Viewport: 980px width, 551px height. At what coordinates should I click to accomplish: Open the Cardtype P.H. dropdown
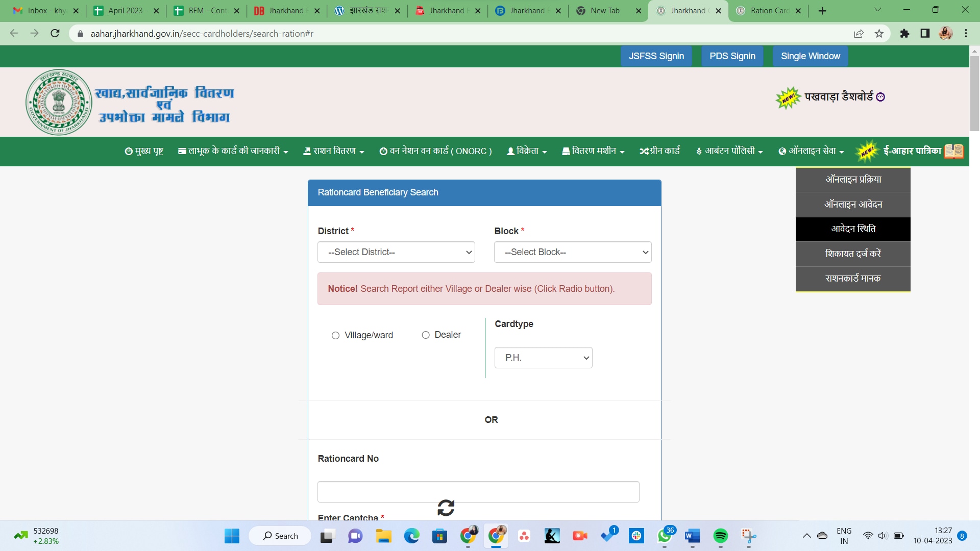pos(543,358)
